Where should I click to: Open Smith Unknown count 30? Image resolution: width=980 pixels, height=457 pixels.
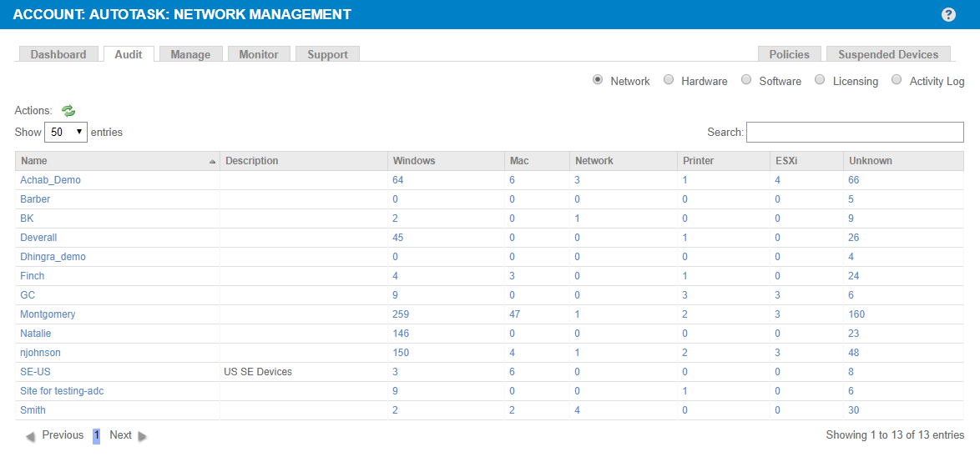click(x=854, y=410)
